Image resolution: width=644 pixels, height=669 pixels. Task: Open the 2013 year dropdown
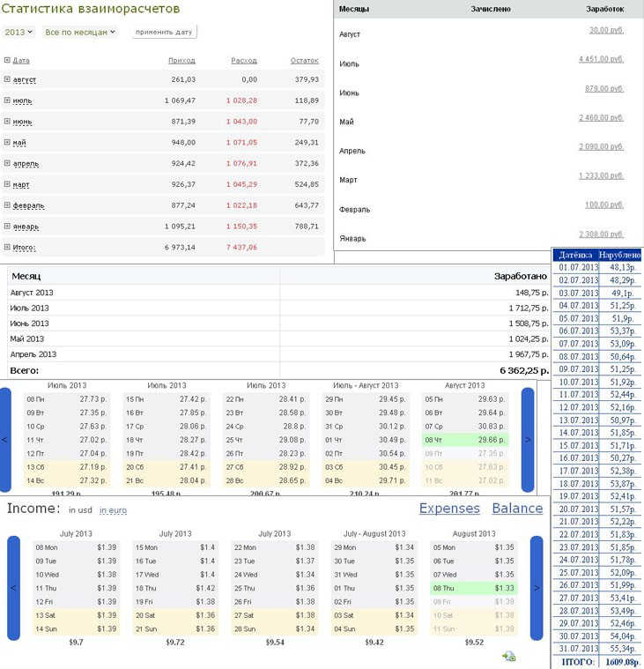coord(19,32)
